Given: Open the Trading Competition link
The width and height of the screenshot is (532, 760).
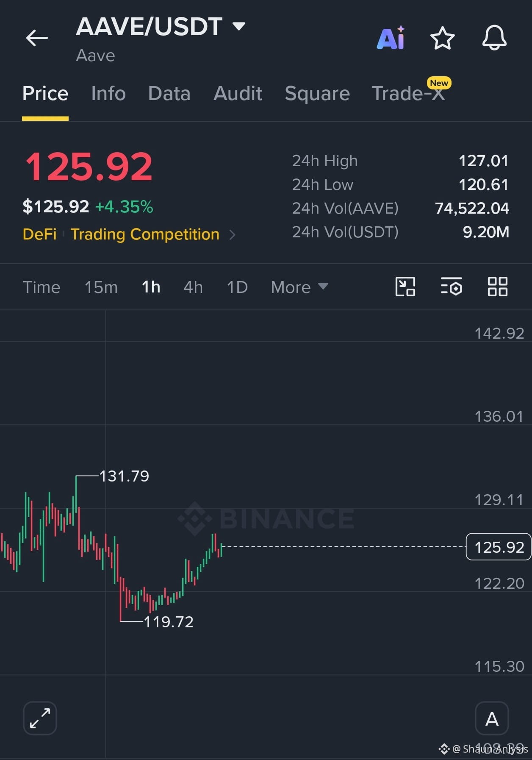Looking at the screenshot, I should tap(145, 234).
